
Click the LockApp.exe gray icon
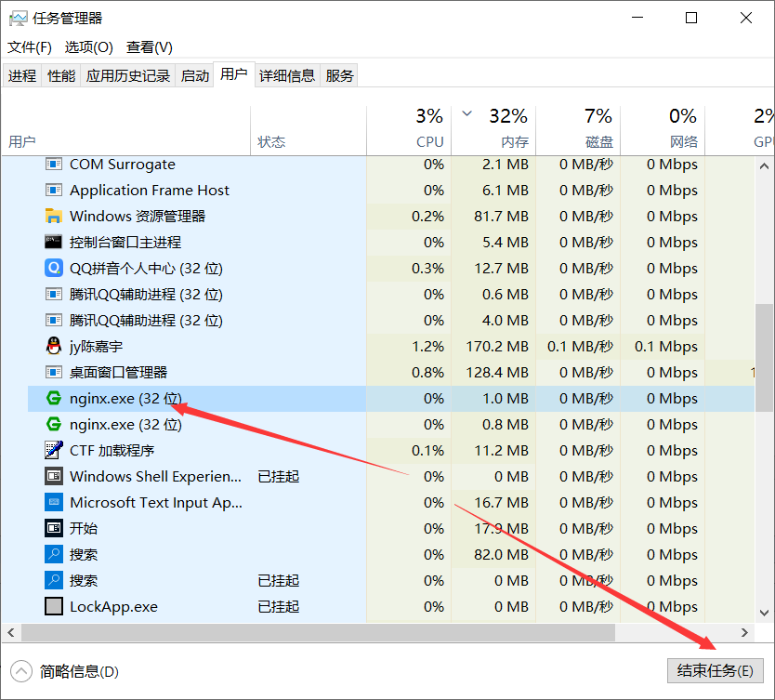click(53, 606)
